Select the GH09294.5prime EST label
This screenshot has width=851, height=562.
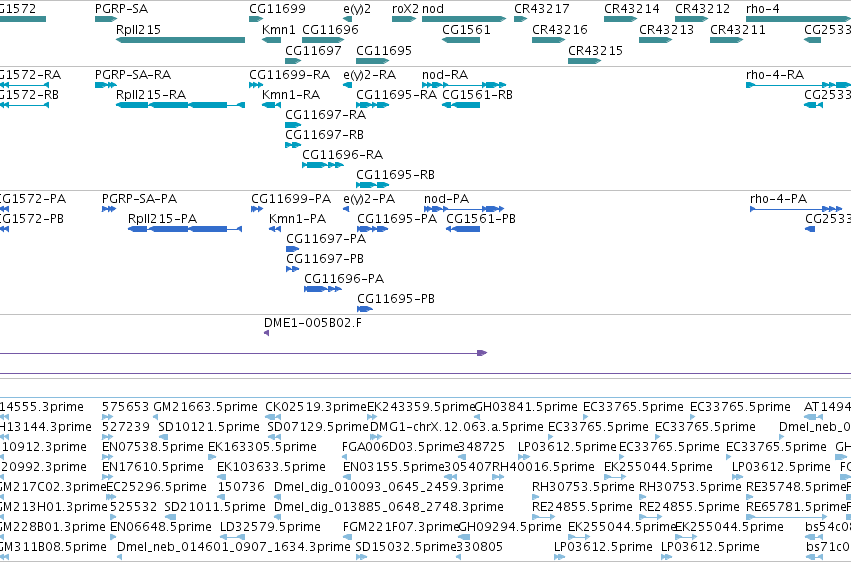click(x=510, y=527)
